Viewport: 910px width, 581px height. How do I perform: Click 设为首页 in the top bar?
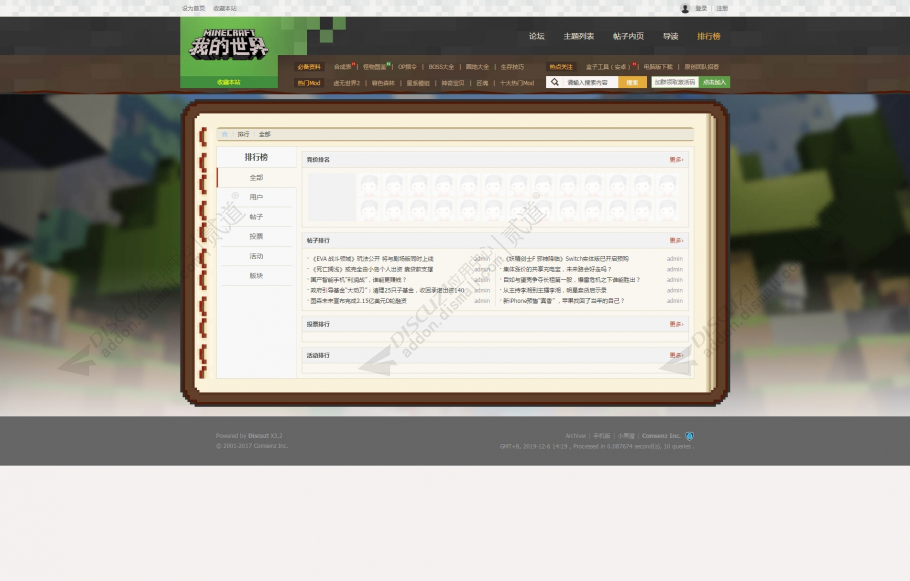click(x=193, y=8)
